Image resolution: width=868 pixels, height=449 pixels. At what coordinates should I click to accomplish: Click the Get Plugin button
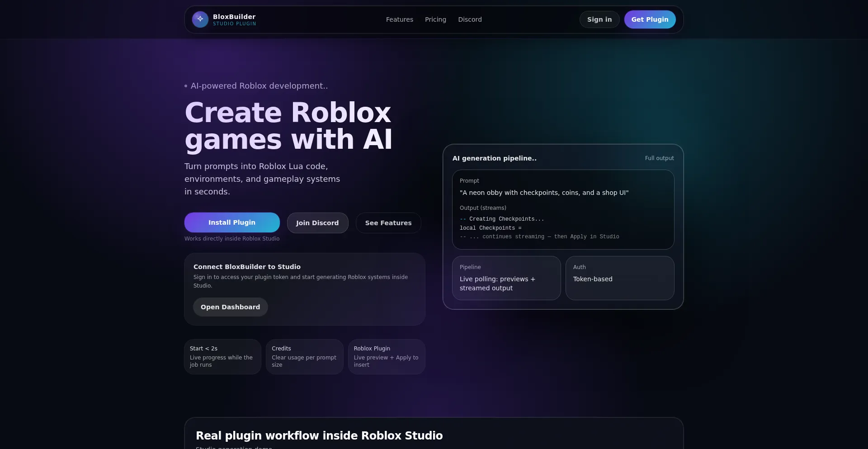click(650, 19)
